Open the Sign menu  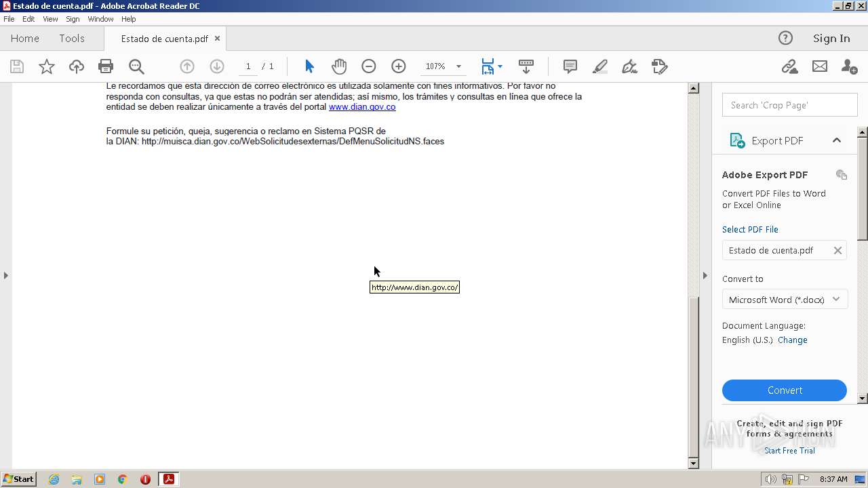[73, 19]
